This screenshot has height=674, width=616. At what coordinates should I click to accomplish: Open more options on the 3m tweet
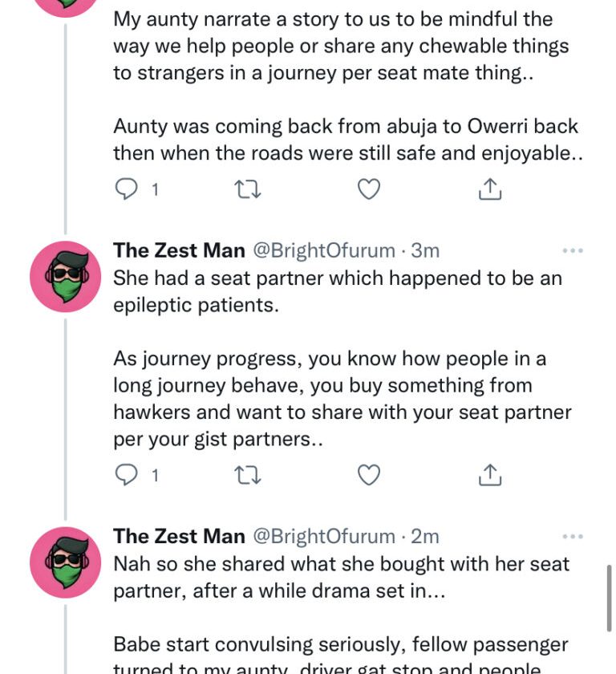[572, 250]
